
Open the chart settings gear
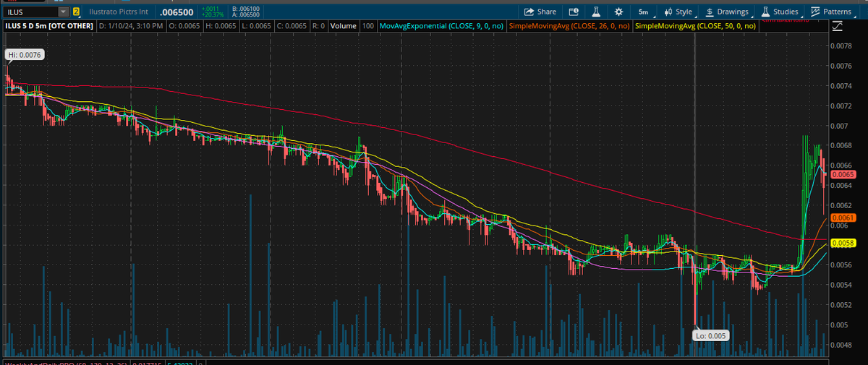(618, 12)
